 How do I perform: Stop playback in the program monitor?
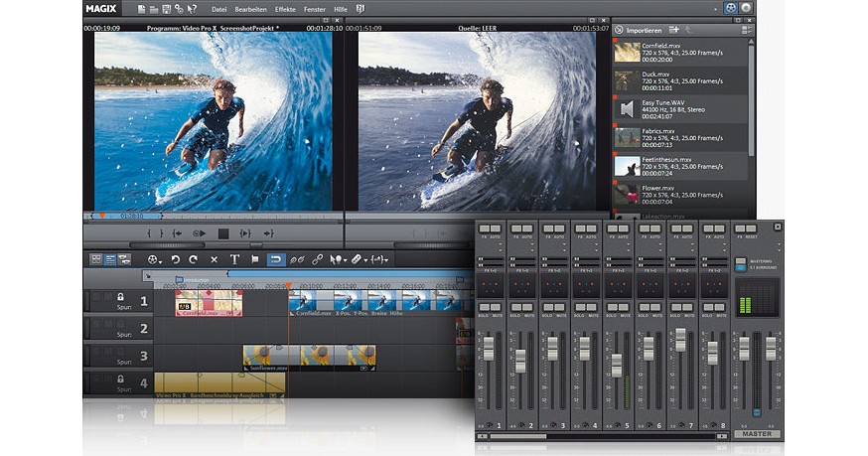[x=223, y=233]
